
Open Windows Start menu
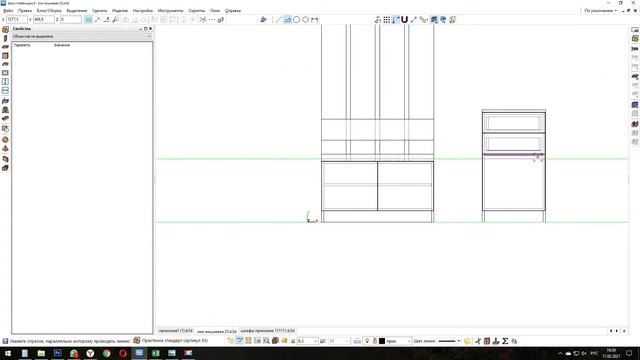(x=8, y=353)
